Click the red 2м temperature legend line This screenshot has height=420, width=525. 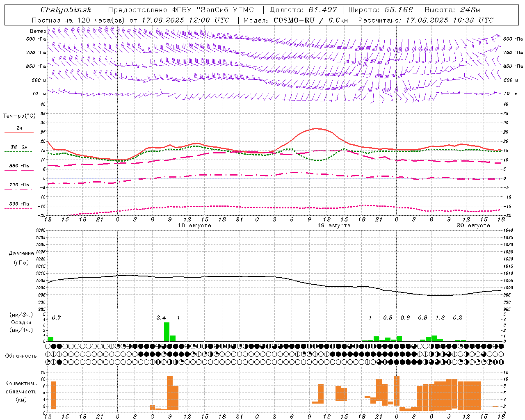[19, 132]
